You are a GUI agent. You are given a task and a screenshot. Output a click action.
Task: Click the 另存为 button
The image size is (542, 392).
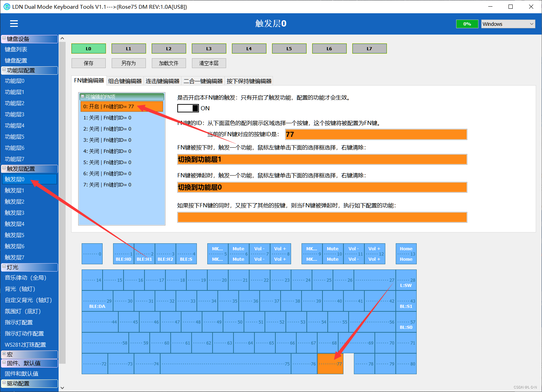pos(129,63)
